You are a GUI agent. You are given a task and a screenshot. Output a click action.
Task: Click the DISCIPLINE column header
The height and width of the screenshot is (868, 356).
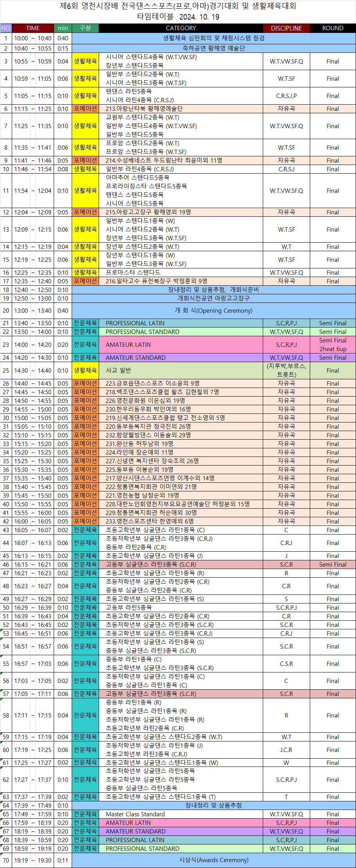tap(286, 28)
